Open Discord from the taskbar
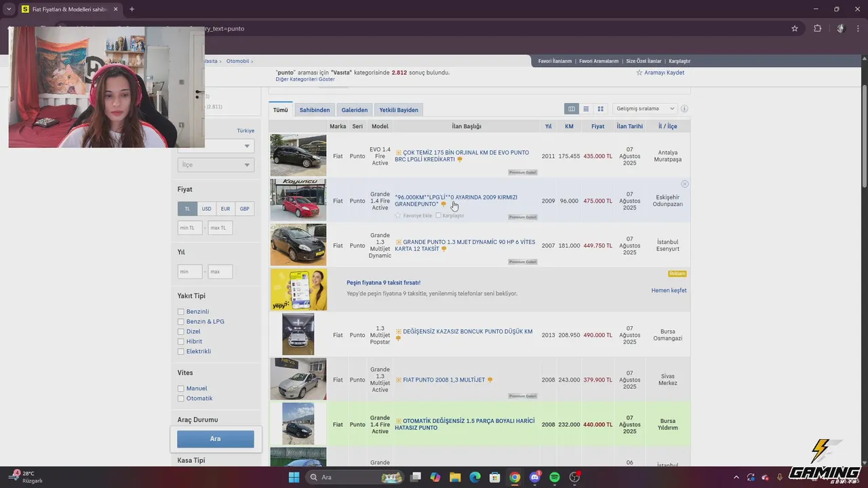This screenshot has width=868, height=488. pos(534,477)
